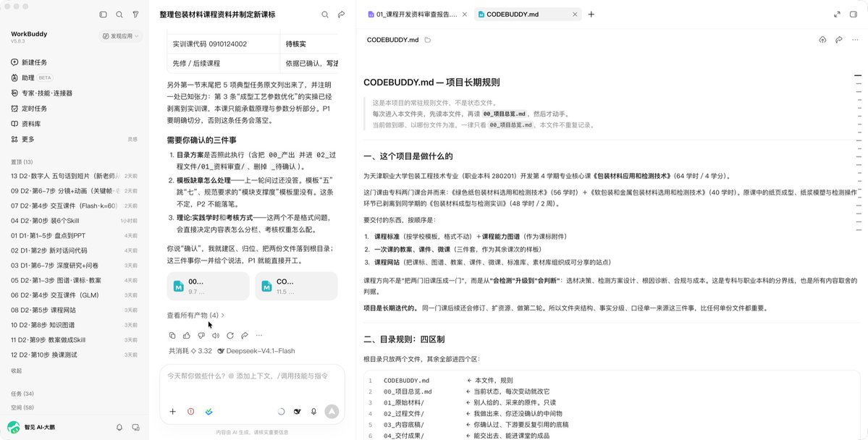Send message with the arrow button
The width and height of the screenshot is (868, 440).
[x=332, y=411]
